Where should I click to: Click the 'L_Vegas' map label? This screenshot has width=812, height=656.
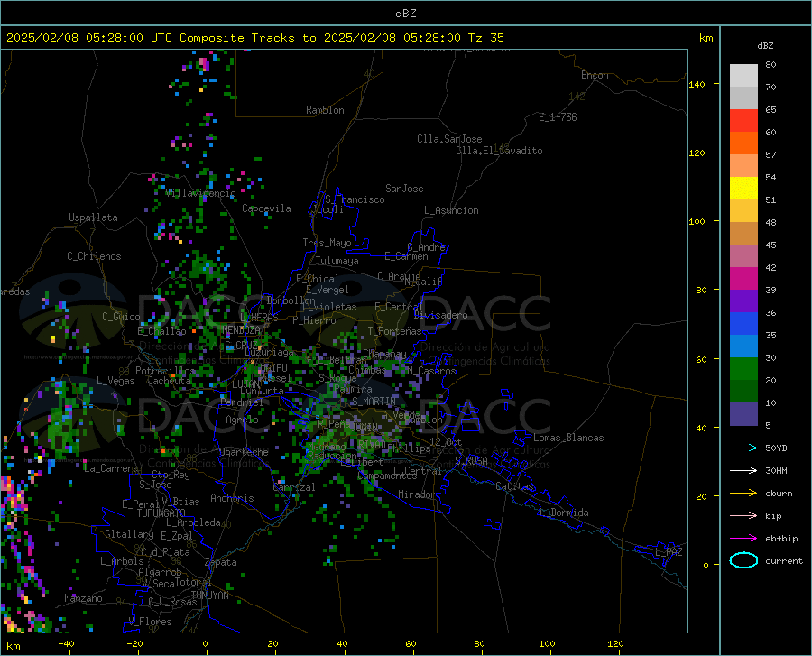115,381
